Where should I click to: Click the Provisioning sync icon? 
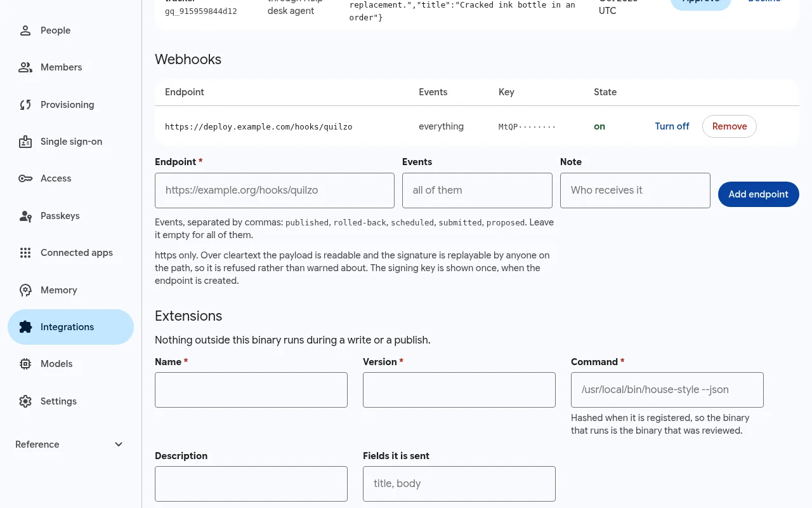(x=25, y=105)
